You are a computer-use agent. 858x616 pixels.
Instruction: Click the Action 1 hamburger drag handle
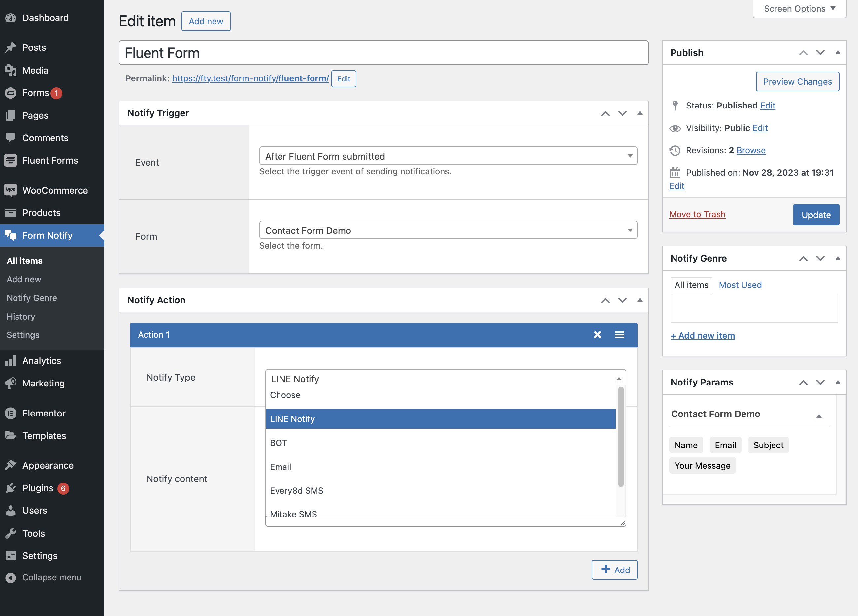coord(620,335)
